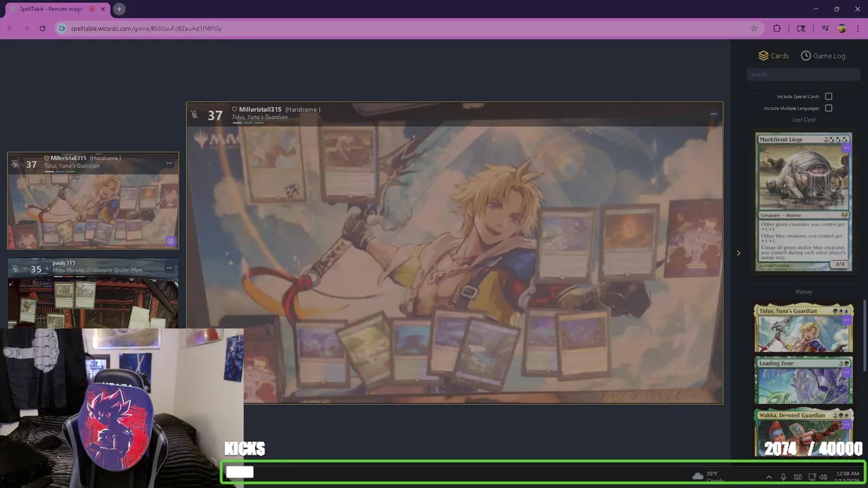Open pauly315 tile options menu
Viewport: 868px width, 488px height.
coord(170,268)
